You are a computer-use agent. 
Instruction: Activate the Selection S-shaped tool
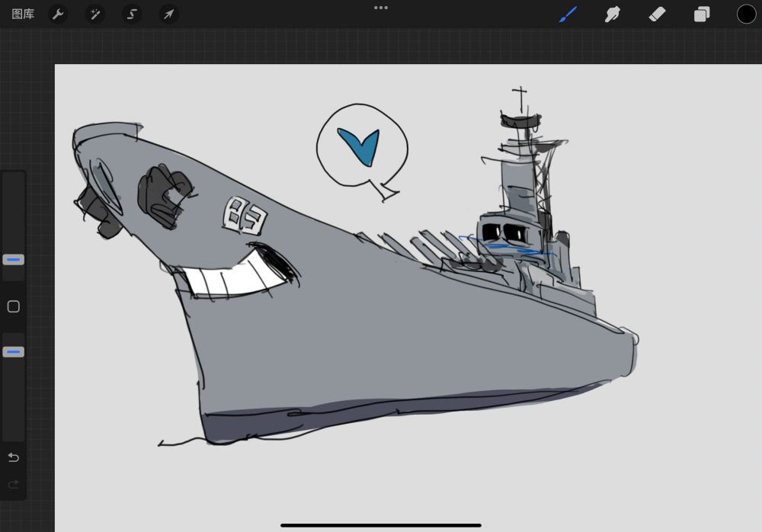pos(132,14)
